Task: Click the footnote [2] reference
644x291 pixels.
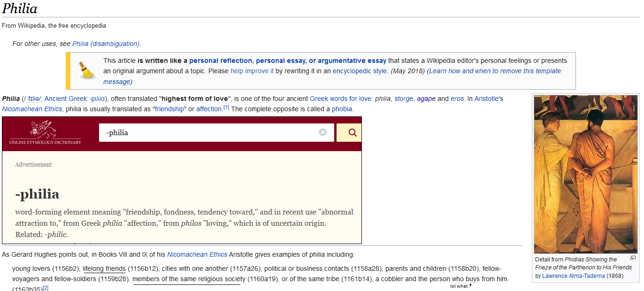Action: 46,288
